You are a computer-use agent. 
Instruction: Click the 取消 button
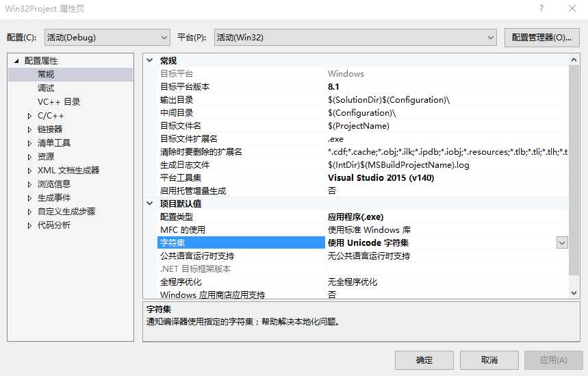(x=489, y=360)
